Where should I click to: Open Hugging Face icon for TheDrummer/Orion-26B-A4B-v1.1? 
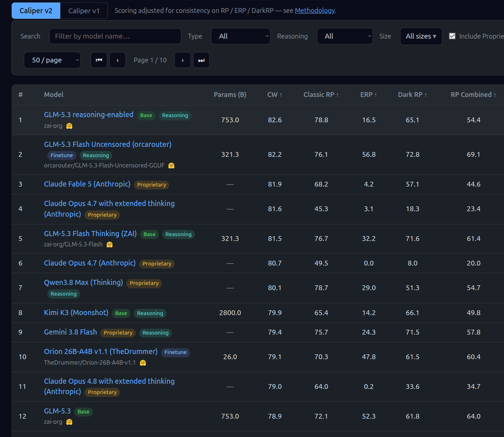(x=143, y=363)
